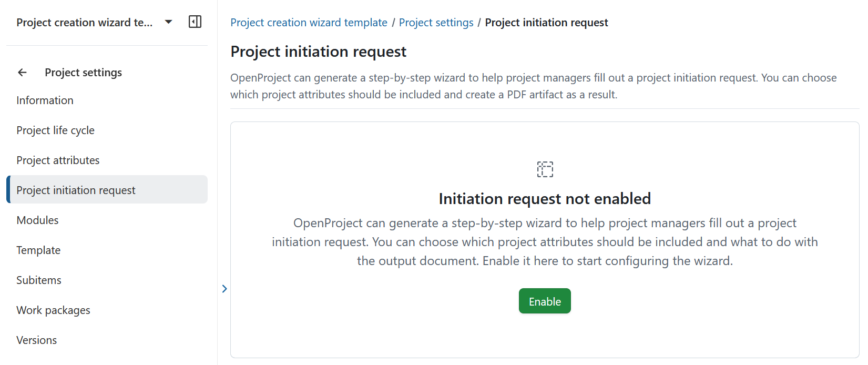
Task: Go back using the arrow beside Project settings
Action: tap(22, 72)
